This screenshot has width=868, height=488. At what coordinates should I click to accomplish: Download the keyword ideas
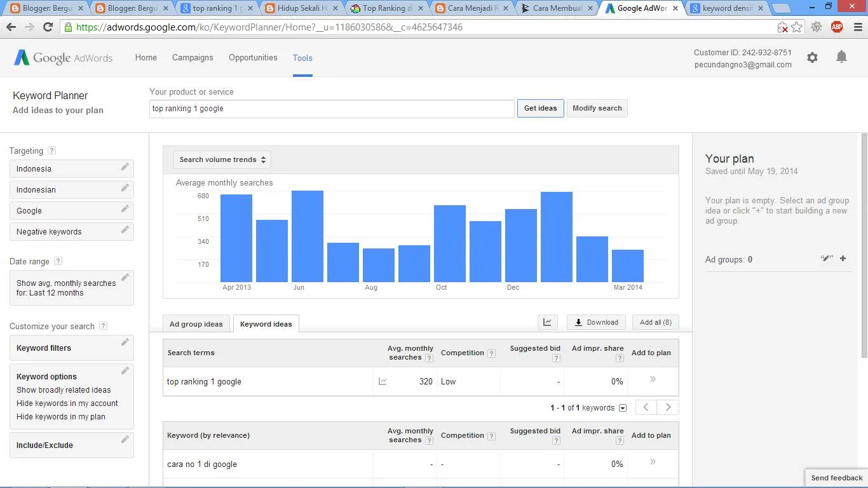click(x=596, y=322)
